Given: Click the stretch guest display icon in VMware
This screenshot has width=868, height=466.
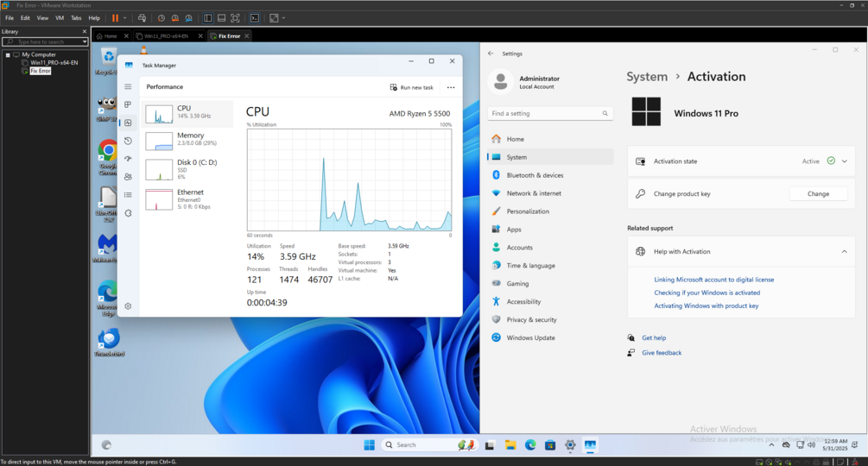Looking at the screenshot, I should (x=274, y=18).
